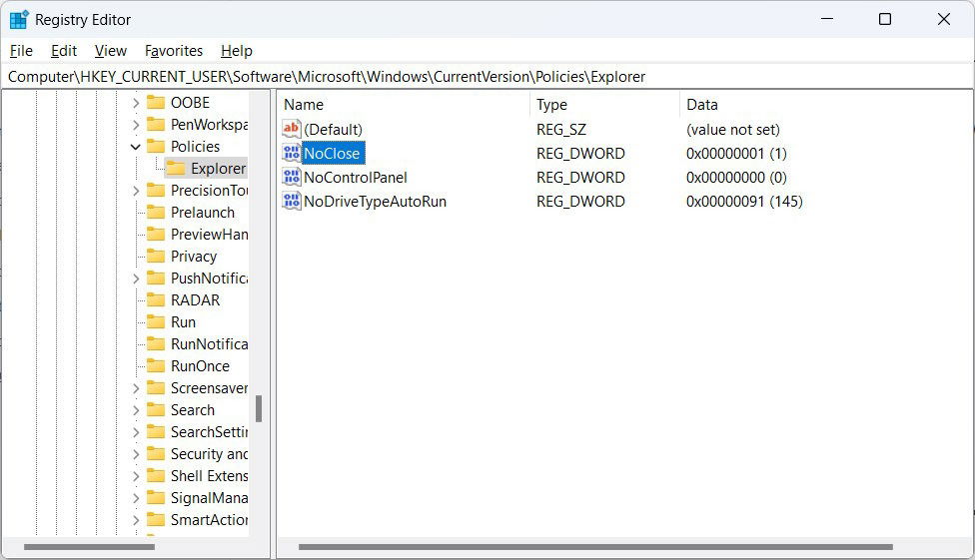Click the registry path address bar

point(487,77)
